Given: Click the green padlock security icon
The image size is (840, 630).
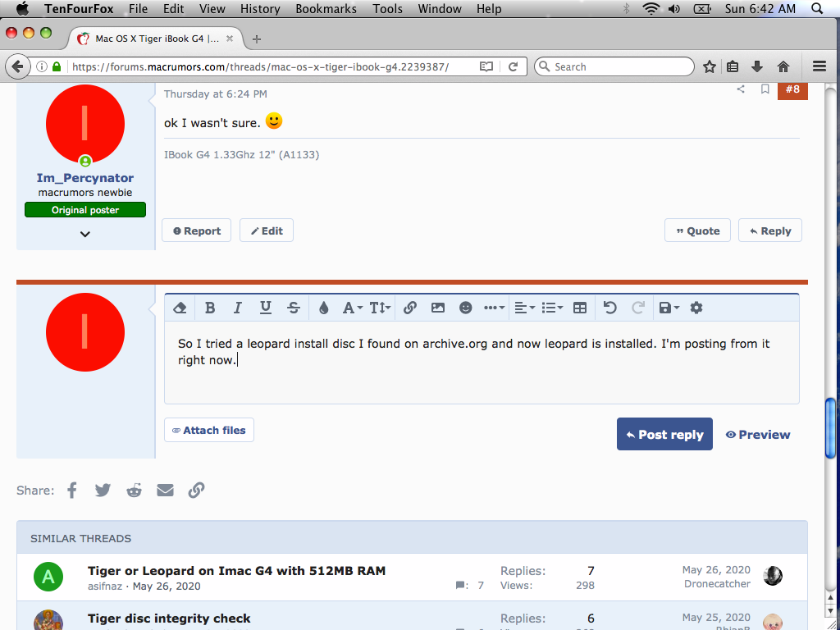Looking at the screenshot, I should [57, 66].
